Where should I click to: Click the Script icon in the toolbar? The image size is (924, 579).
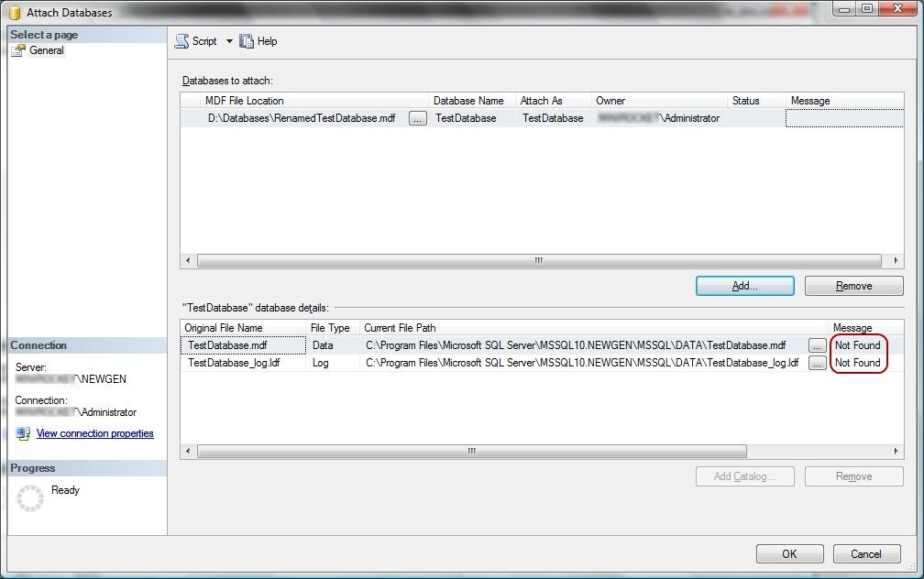[182, 41]
